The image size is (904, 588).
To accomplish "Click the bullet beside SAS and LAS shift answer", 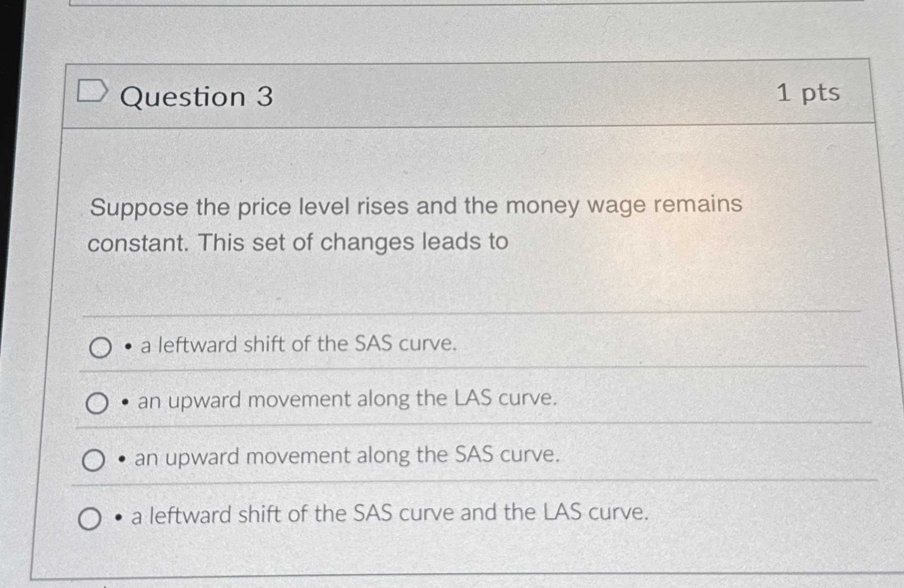I will (119, 516).
